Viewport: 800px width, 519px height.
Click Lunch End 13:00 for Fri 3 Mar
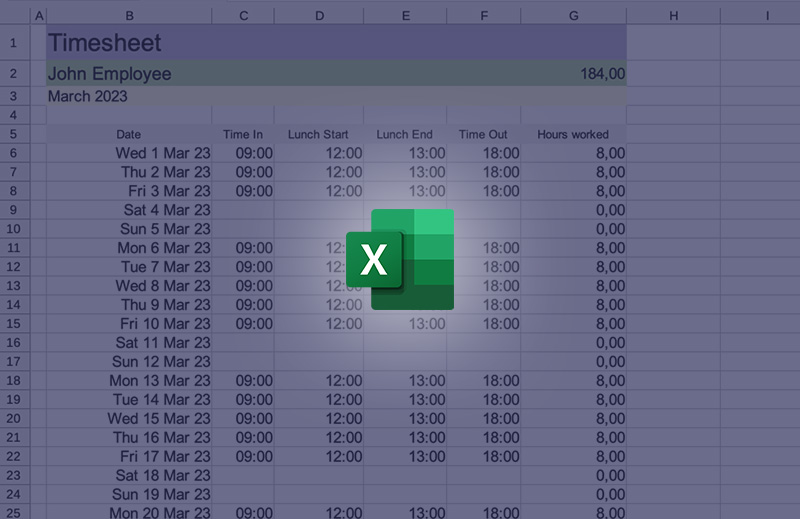tap(405, 191)
